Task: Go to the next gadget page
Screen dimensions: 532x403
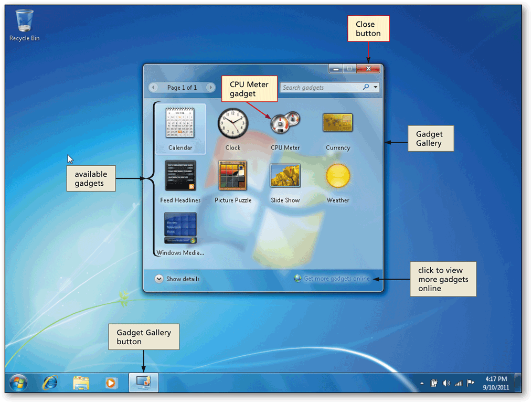Action: 211,88
